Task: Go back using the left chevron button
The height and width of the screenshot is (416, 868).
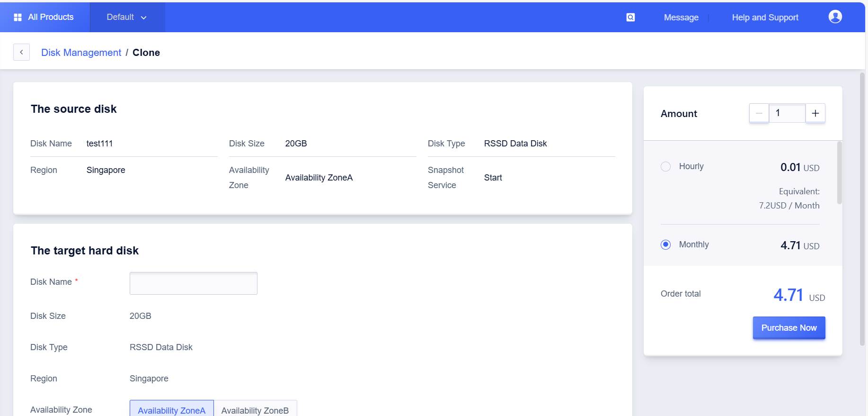Action: [21, 52]
